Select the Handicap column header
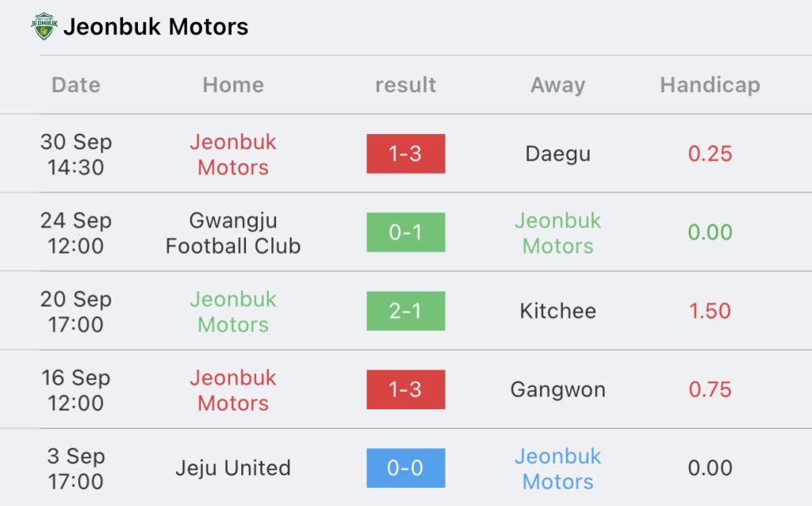The height and width of the screenshot is (506, 812). [710, 85]
